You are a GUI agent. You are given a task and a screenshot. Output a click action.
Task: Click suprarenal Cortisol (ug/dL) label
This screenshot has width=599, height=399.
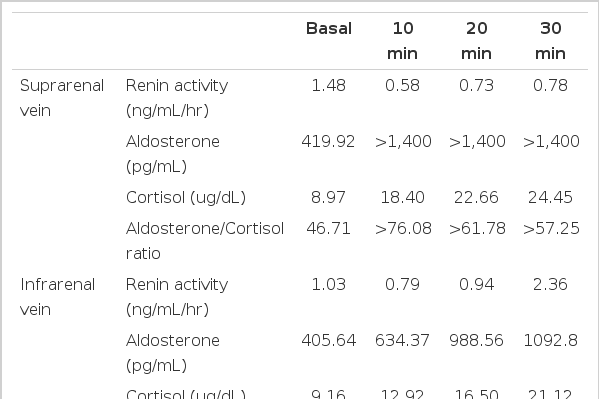[186, 198]
